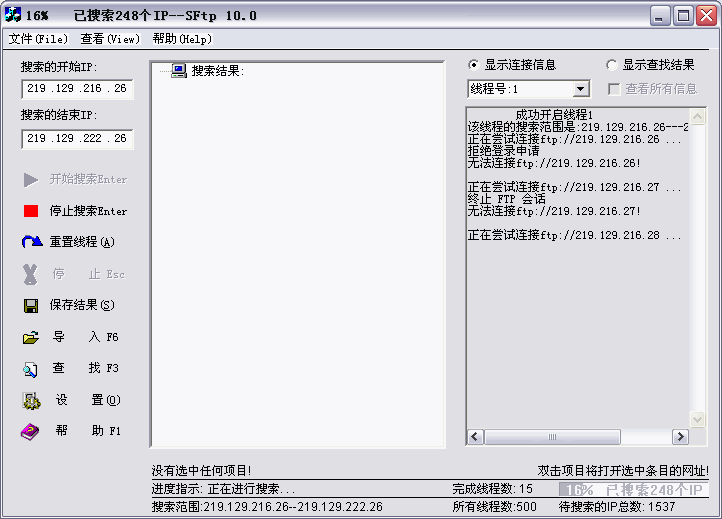Click the red stop search icon
722x519 pixels.
pyautogui.click(x=31, y=211)
